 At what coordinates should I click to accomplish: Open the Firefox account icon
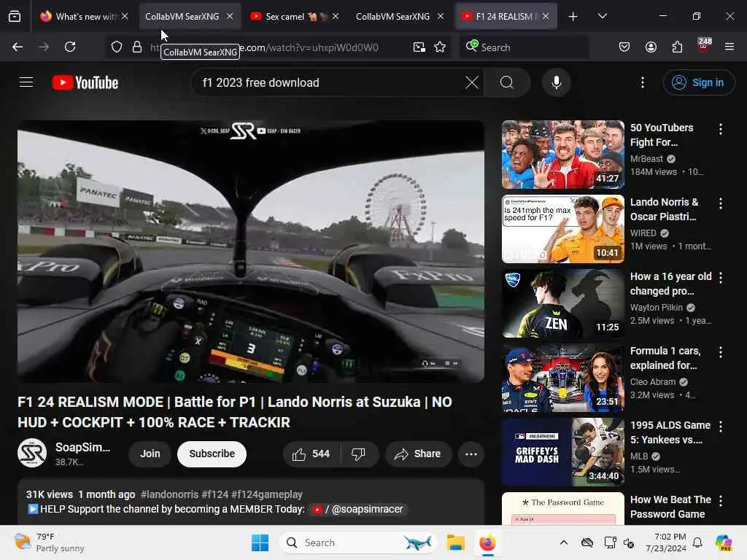[x=651, y=47]
